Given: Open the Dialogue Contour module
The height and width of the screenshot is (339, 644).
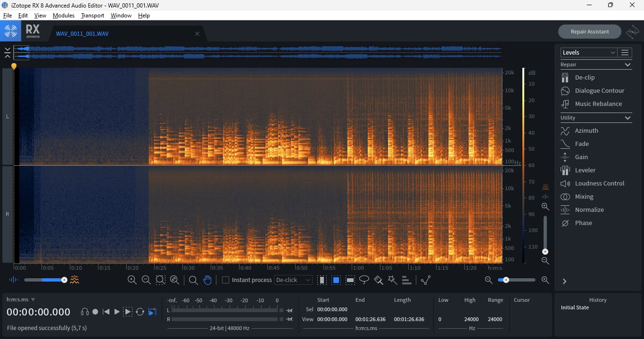Looking at the screenshot, I should click(x=599, y=91).
